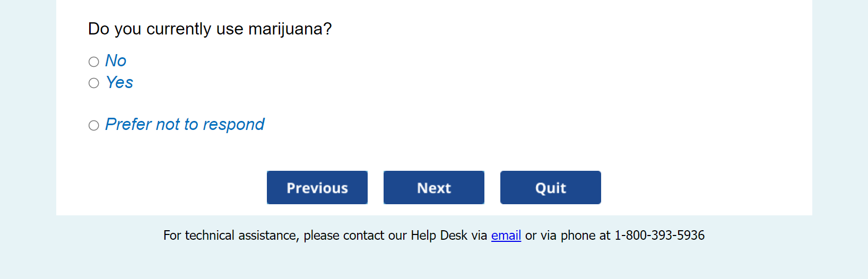
Task: Click the word "respond" in the last option
Action: point(233,125)
